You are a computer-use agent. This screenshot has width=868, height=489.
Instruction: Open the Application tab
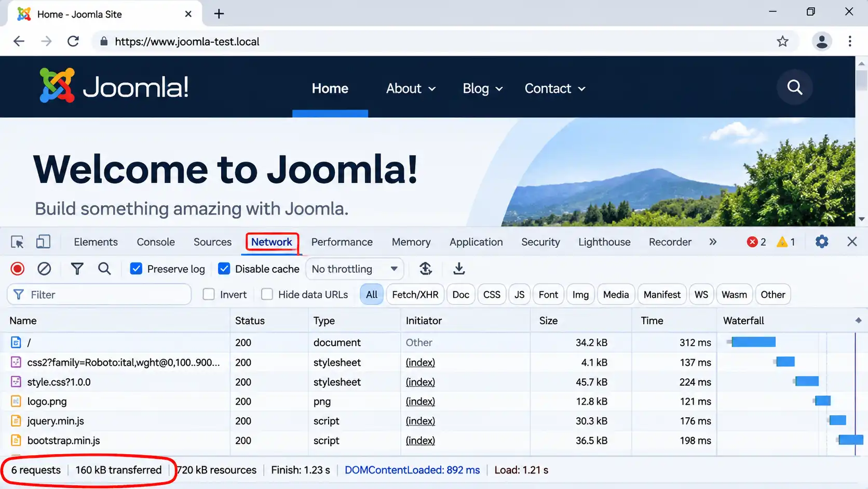(x=476, y=242)
